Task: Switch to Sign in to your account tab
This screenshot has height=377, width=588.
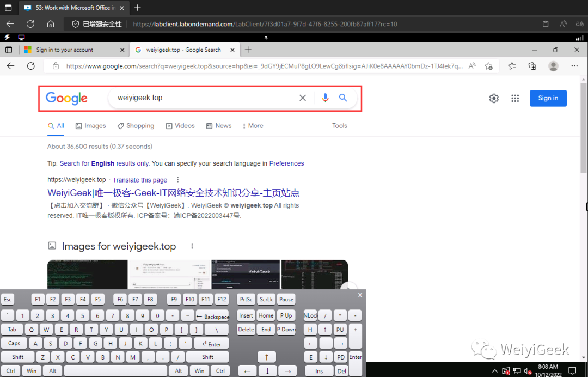Action: pyautogui.click(x=74, y=50)
